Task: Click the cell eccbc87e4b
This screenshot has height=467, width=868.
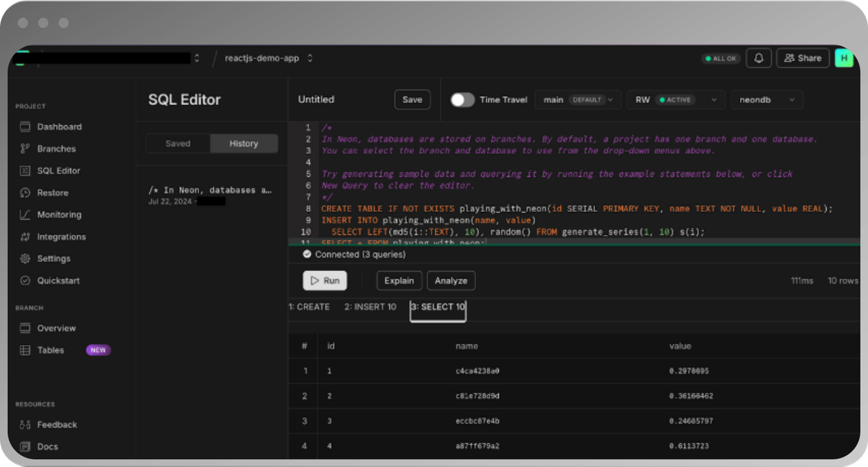Action: tap(477, 421)
